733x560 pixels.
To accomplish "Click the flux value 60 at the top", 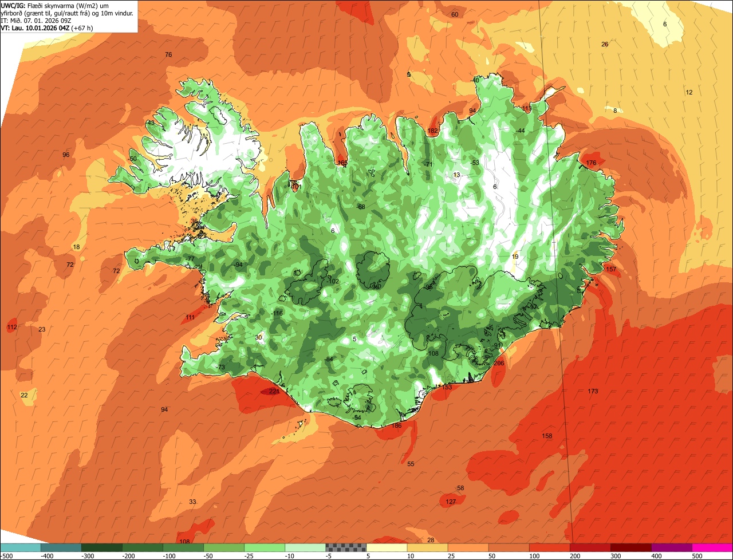I will [x=455, y=15].
